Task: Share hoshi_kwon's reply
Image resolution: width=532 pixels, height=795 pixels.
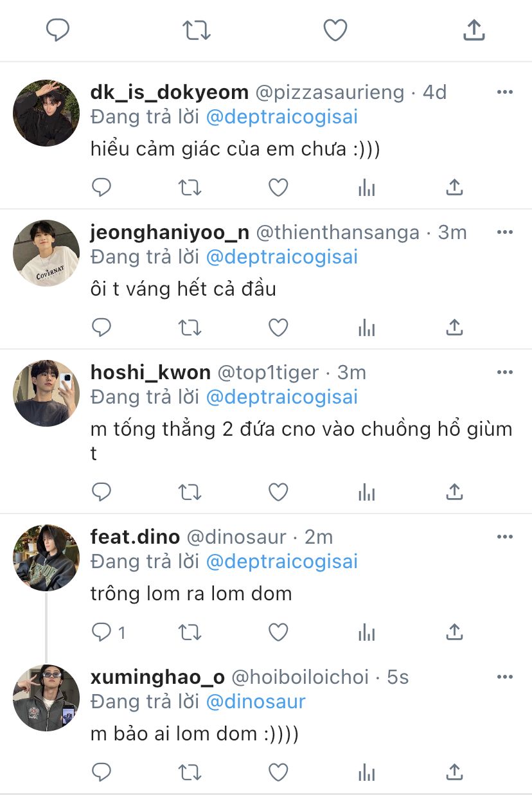Action: click(454, 492)
